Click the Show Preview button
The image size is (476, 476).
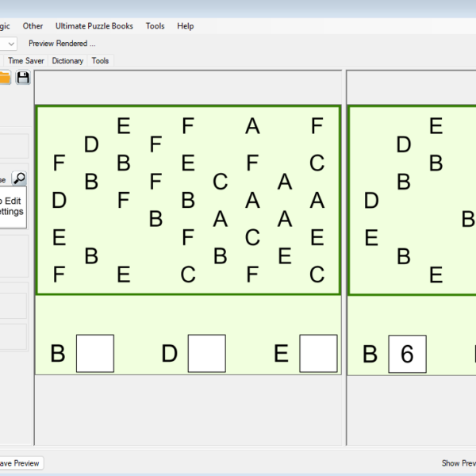(458, 463)
